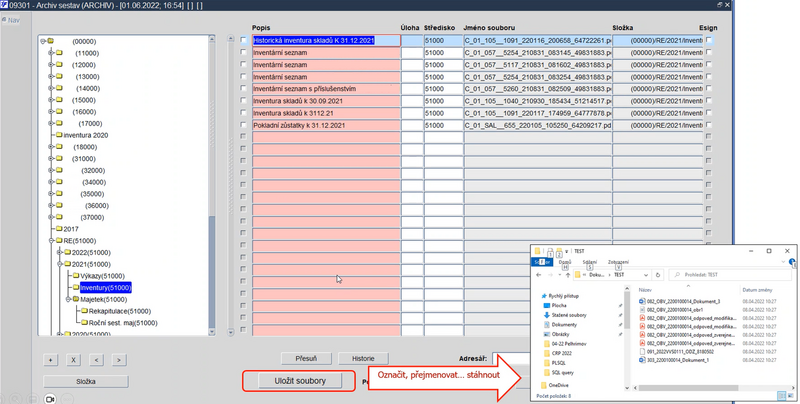Switch Explorer to large icons view
The height and width of the screenshot is (404, 800).
click(x=790, y=397)
